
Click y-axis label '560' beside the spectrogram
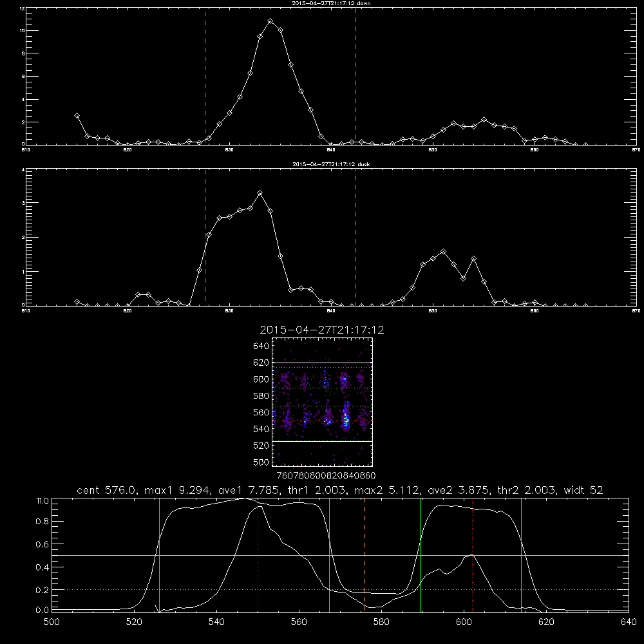click(x=261, y=412)
